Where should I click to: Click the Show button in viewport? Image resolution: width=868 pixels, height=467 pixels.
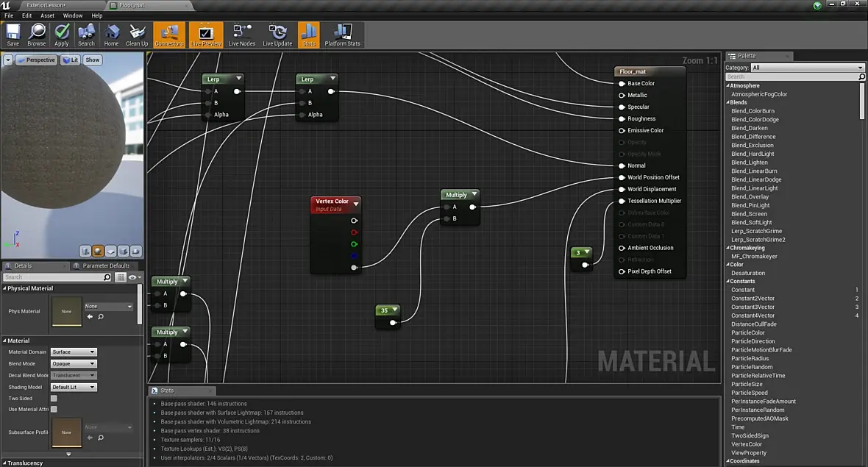93,60
